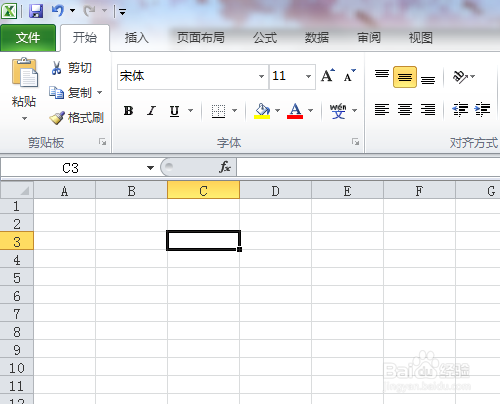Open the font size dropdown list

pos(309,76)
